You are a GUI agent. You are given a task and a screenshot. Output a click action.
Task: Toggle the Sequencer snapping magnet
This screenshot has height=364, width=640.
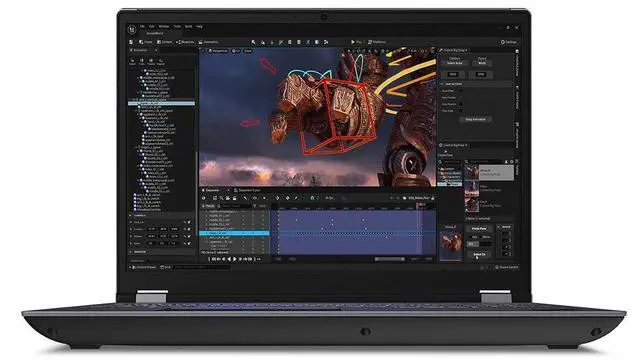pyautogui.click(x=312, y=198)
